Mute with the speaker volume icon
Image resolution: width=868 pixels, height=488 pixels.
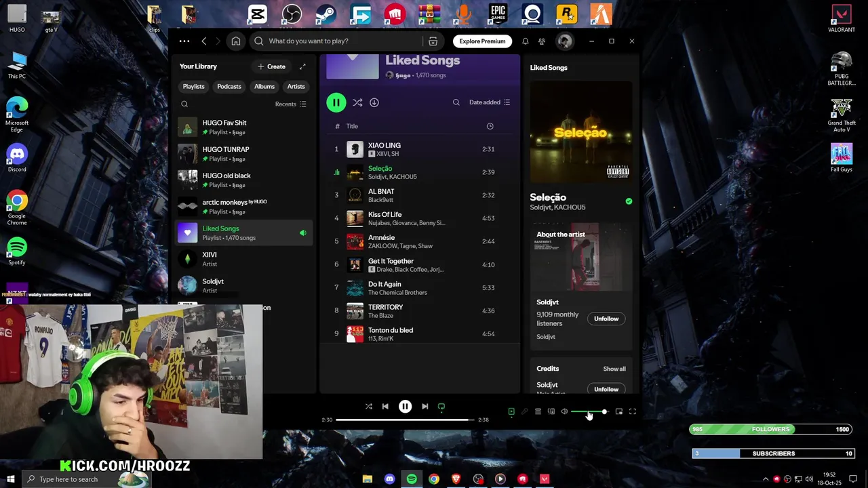[564, 411]
